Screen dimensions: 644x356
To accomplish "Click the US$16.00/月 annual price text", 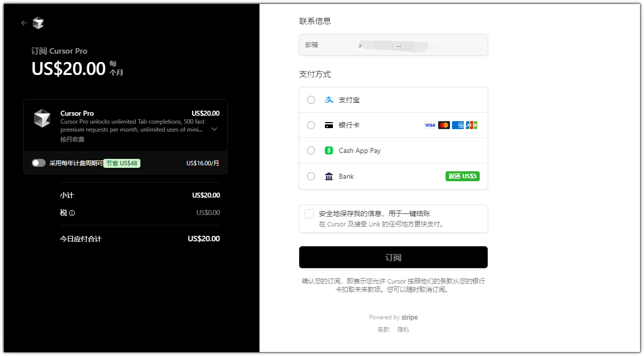I will point(203,163).
